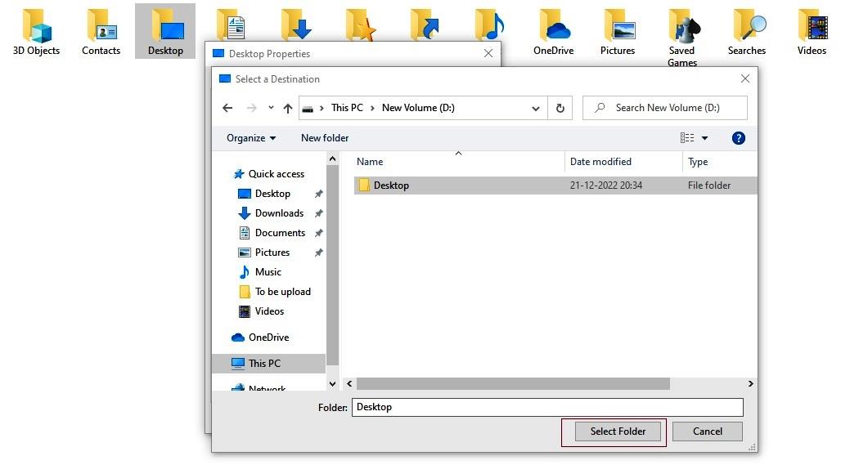Click the chevron after This PC in the path
The height and width of the screenshot is (465, 868).
pyautogui.click(x=372, y=108)
